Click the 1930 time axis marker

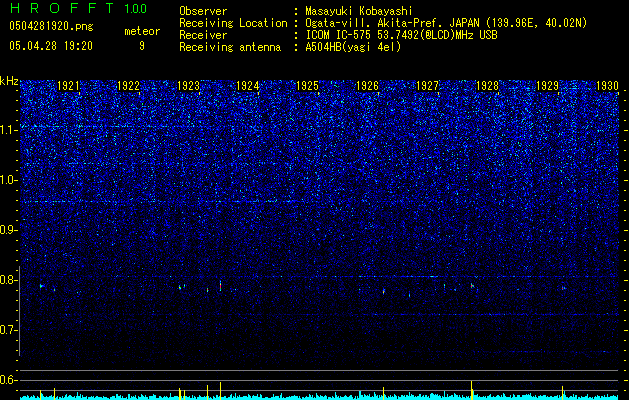coord(607,86)
